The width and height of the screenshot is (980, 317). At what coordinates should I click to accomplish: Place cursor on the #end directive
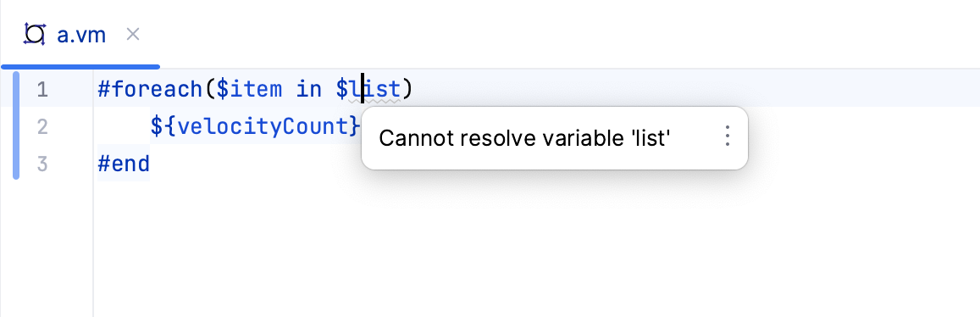click(x=124, y=164)
